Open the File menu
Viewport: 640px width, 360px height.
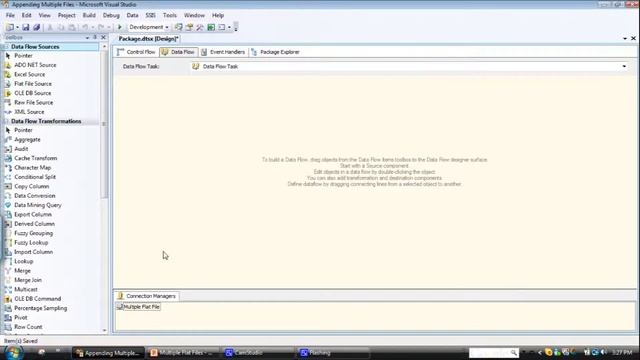(10, 16)
